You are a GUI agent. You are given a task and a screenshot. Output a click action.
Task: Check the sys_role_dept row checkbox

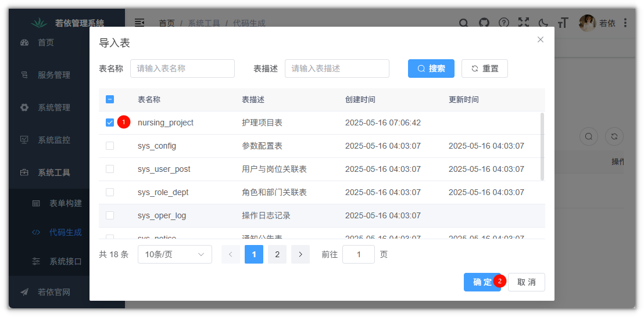tap(110, 192)
